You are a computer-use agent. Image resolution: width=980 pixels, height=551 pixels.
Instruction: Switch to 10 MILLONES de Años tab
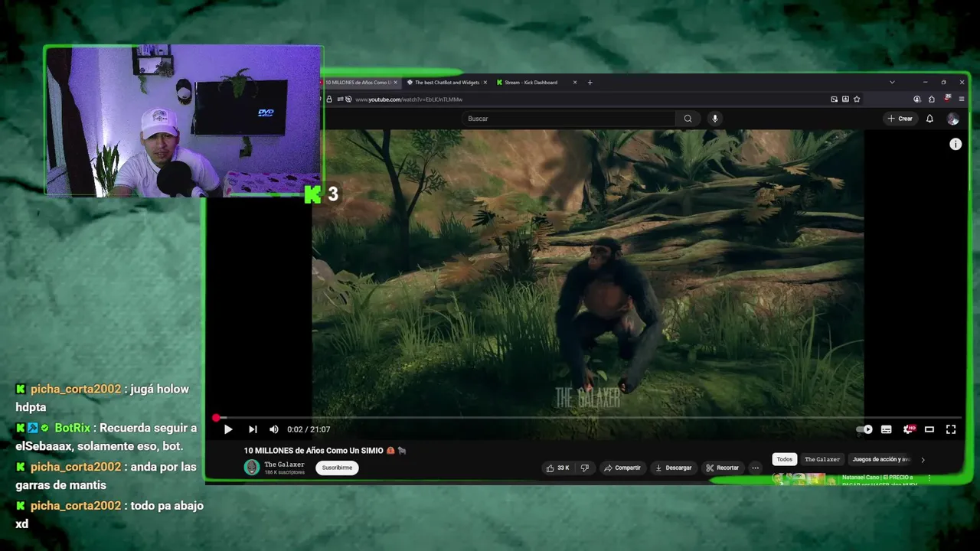[357, 83]
